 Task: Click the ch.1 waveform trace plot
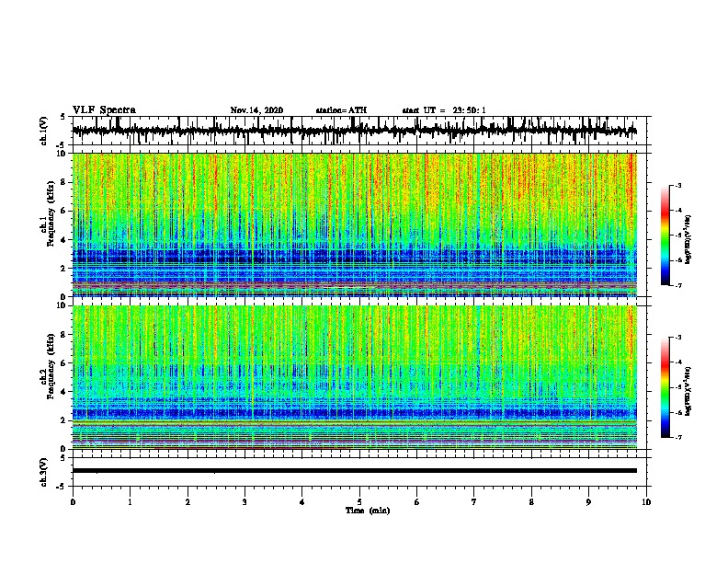tap(354, 131)
